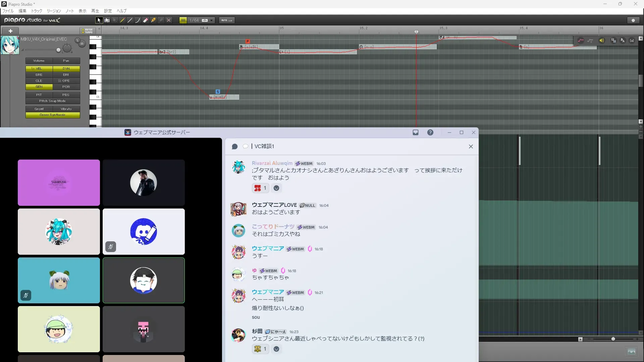
Task: Click the Cross Synthesis button
Action: pyautogui.click(x=53, y=115)
